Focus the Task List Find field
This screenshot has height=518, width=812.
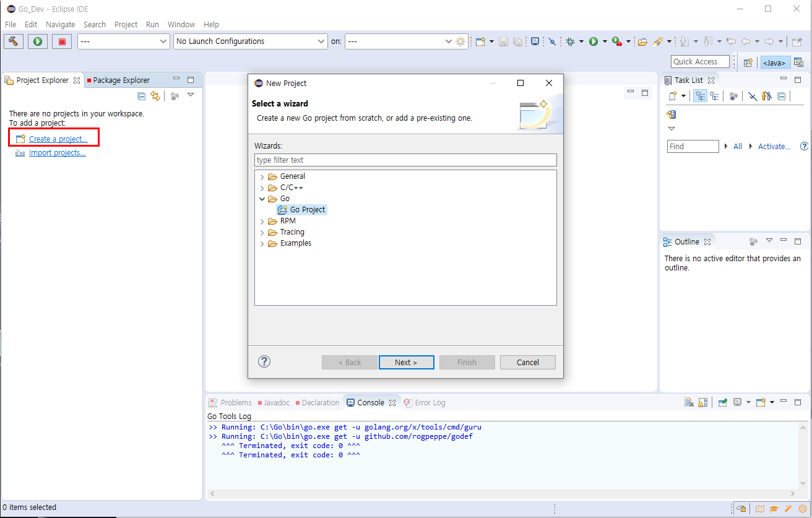[x=693, y=147]
